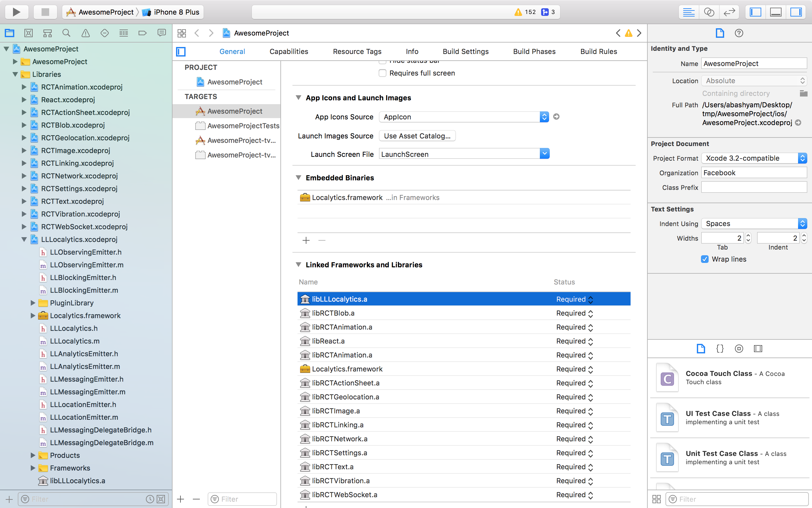Open the Launch Screen File dropdown
812x508 pixels.
(x=545, y=154)
